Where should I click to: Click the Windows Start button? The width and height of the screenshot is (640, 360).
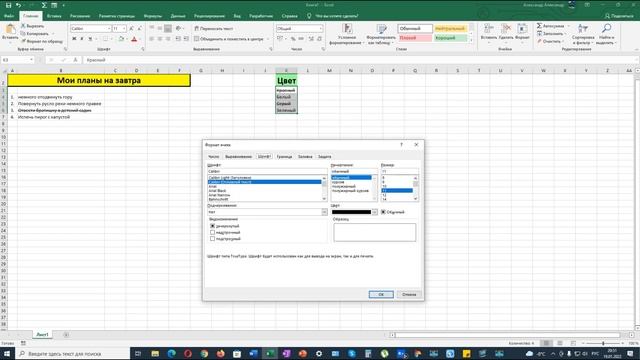(x=7, y=353)
